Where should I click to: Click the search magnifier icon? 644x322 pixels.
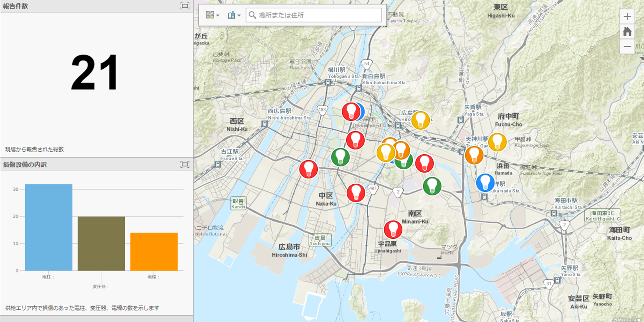pos(252,15)
